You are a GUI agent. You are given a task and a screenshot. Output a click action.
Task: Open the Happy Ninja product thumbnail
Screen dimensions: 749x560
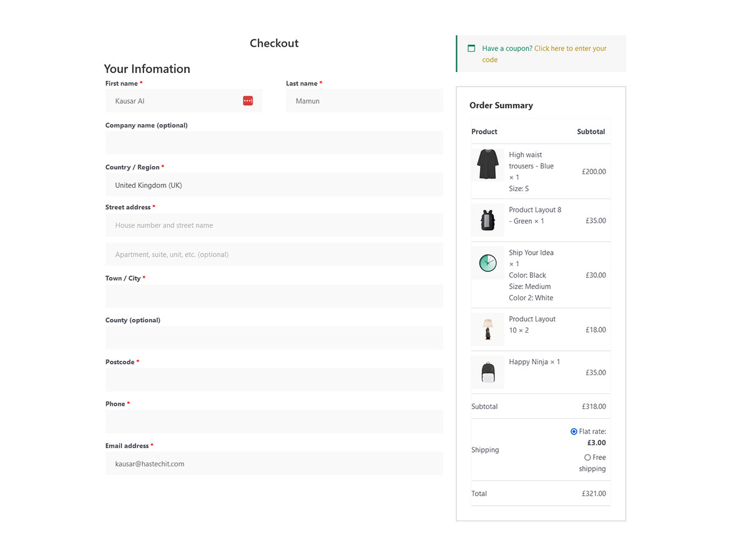(487, 372)
